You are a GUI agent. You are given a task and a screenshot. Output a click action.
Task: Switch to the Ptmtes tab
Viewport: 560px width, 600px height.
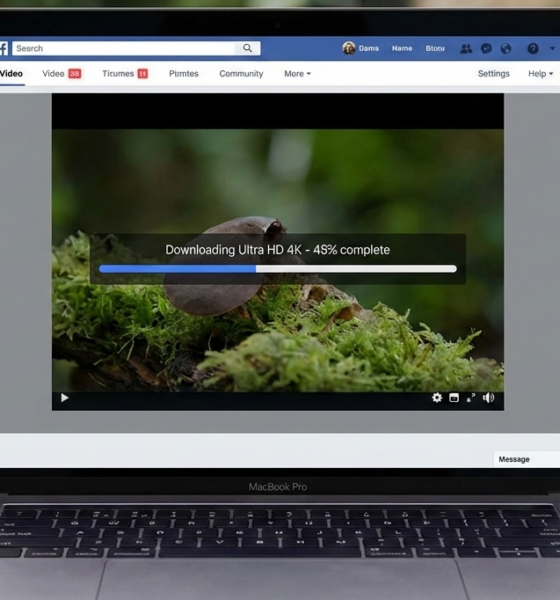184,74
